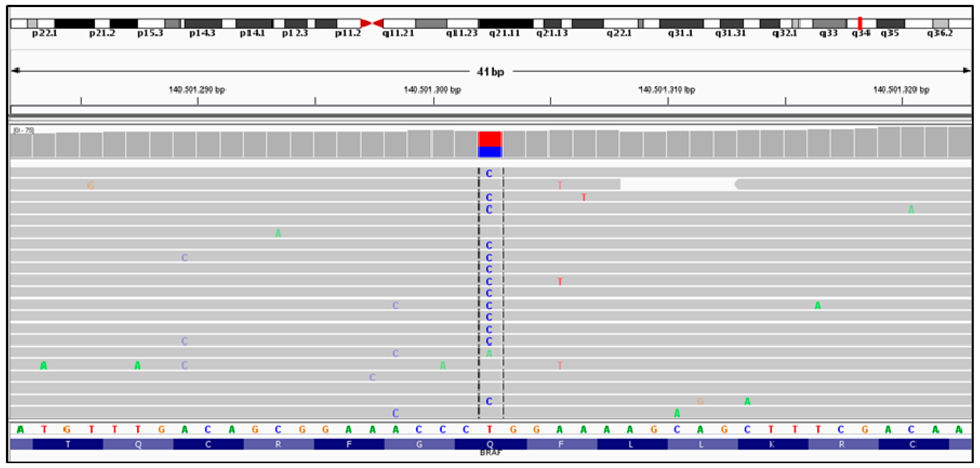Click the 140,501,290 bp ruler label
Screen dimensions: 980x468
click(x=197, y=90)
